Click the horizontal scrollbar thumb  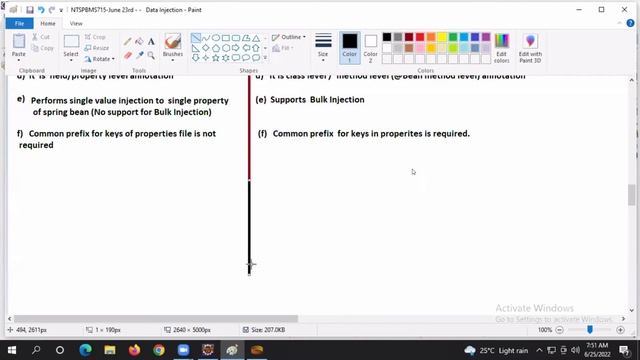pyautogui.click(x=156, y=319)
